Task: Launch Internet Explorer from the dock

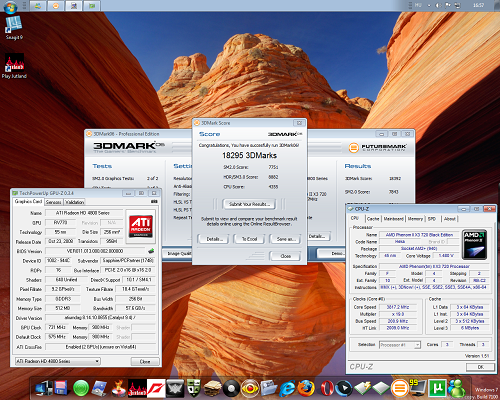Action: tap(287, 388)
